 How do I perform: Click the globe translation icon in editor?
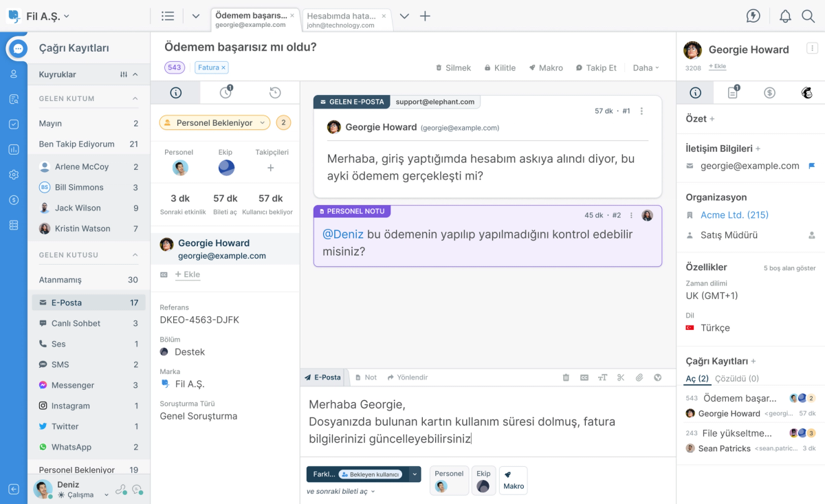(657, 377)
